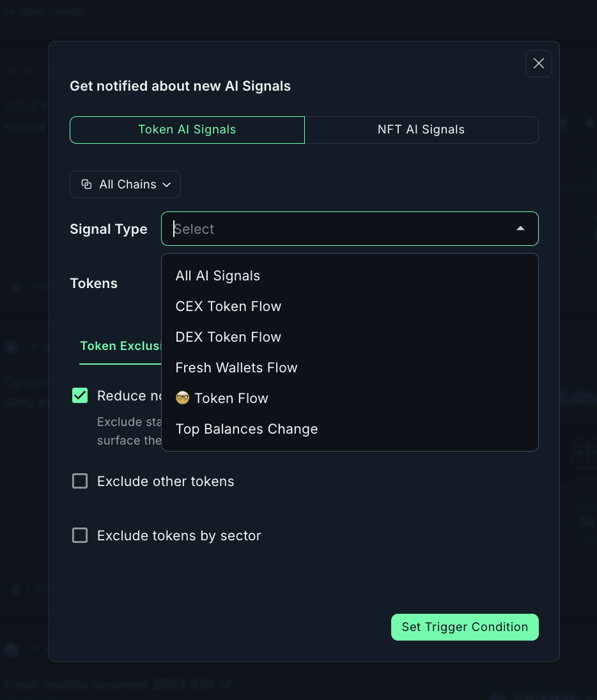Collapse the Signal Type list with the caret arrow
The height and width of the screenshot is (700, 597).
520,229
